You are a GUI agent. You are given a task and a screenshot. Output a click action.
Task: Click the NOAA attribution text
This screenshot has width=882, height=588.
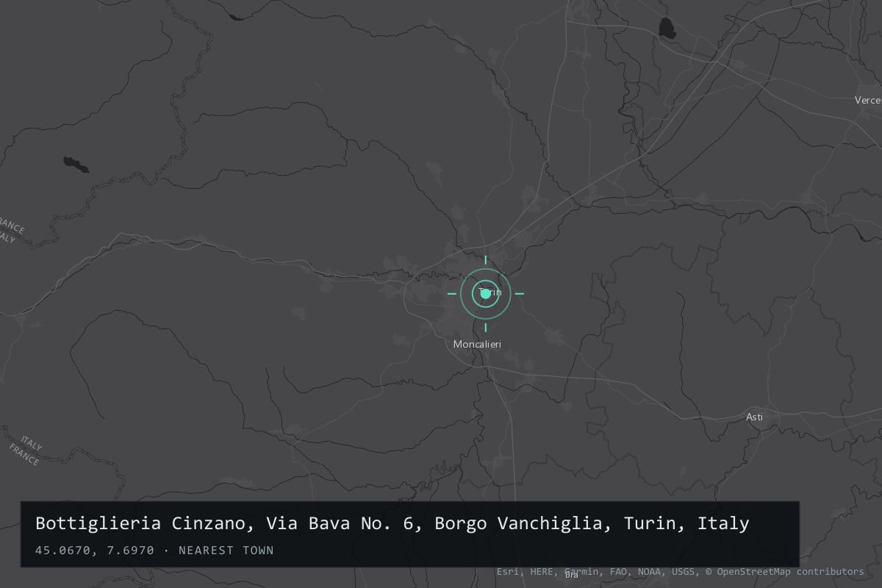(x=650, y=571)
